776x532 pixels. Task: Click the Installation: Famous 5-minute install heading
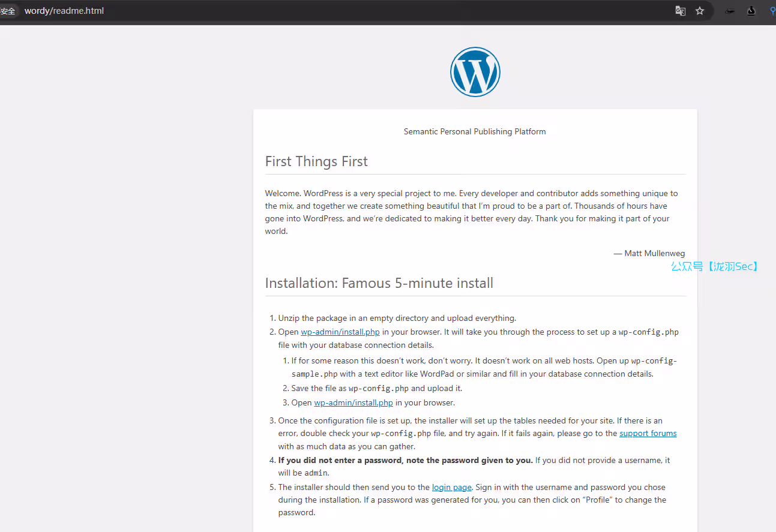coord(379,283)
